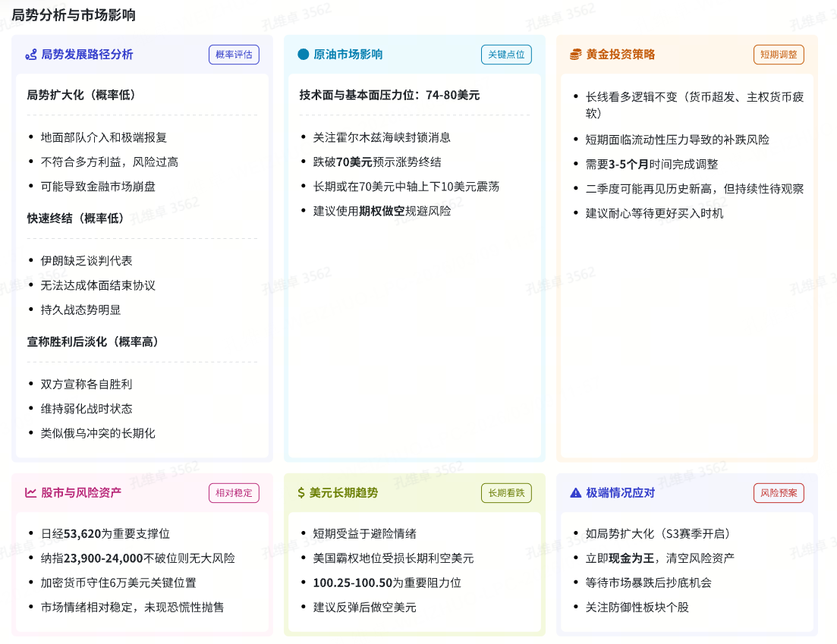Image resolution: width=837 pixels, height=644 pixels.
Task: Click the 长期看跌 badge
Action: pyautogui.click(x=506, y=492)
